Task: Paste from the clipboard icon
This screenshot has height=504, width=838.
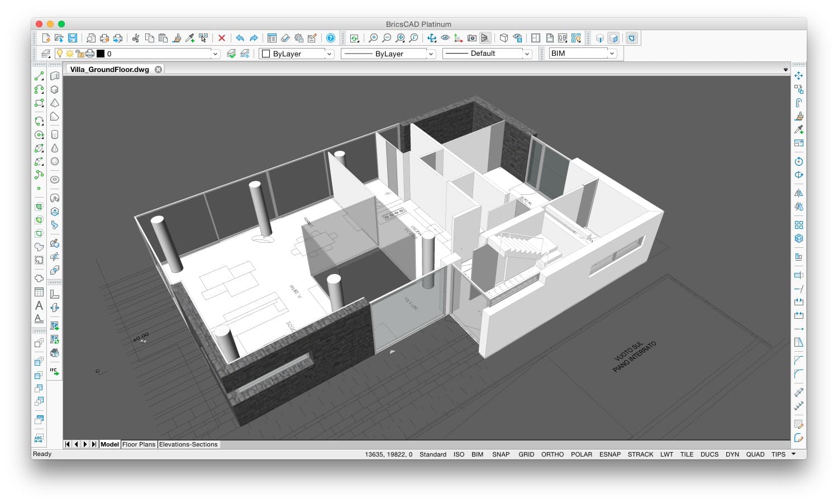Action: [163, 38]
